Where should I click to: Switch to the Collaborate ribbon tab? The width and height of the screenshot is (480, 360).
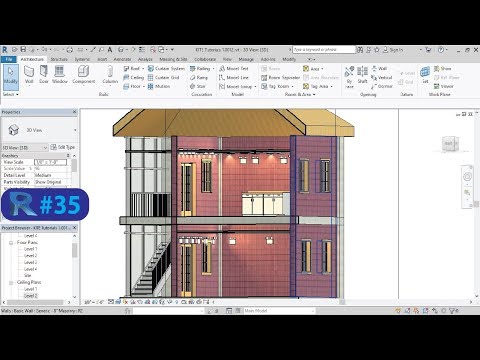[205, 59]
